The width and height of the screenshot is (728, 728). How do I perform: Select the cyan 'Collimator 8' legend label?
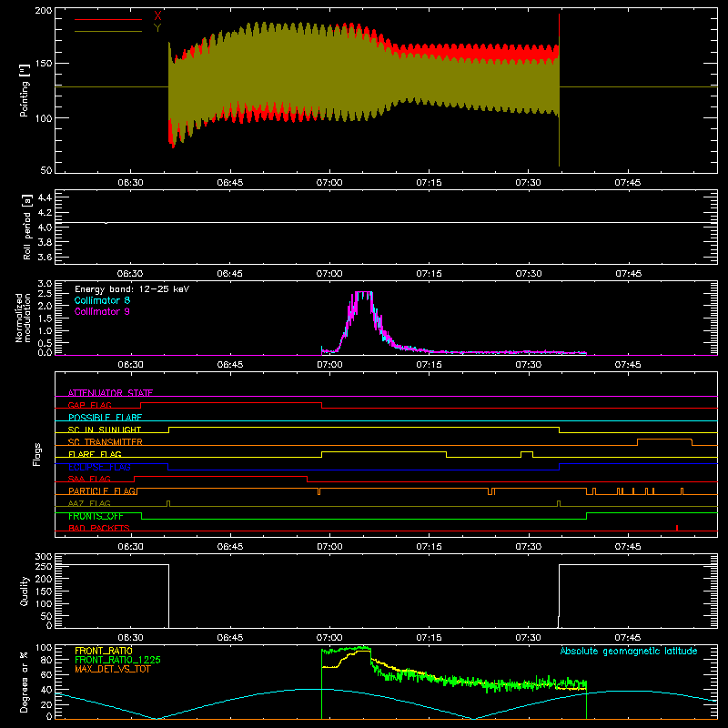pyautogui.click(x=102, y=300)
